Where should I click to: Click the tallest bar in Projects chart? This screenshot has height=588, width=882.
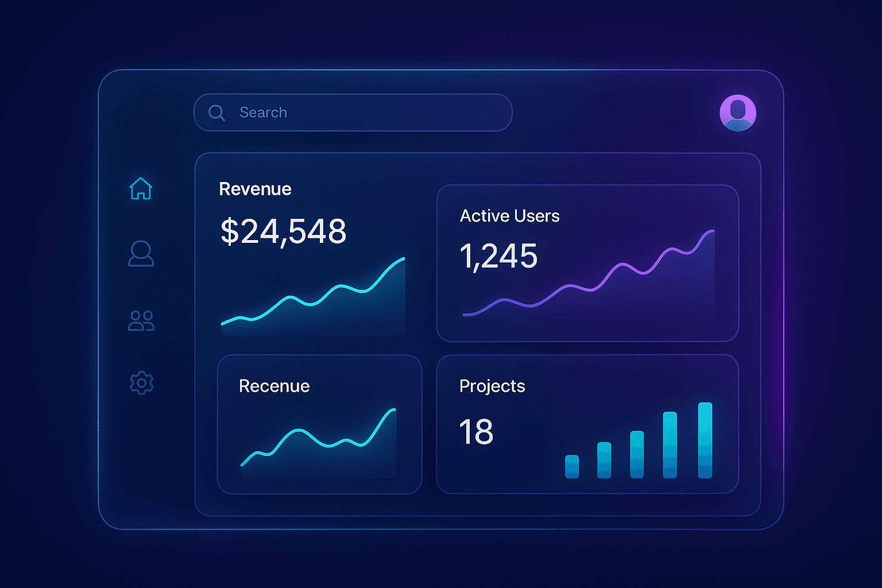[x=705, y=442]
